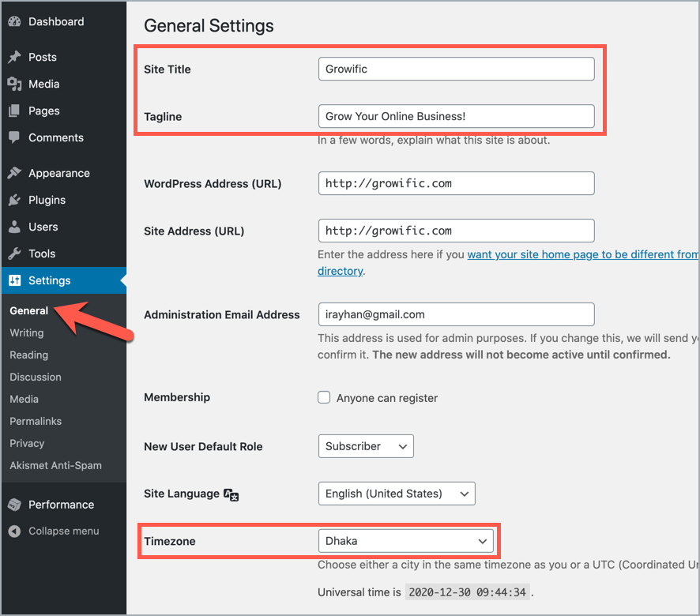Go to Writing settings submenu
Screen dimensions: 700x616
(x=27, y=332)
